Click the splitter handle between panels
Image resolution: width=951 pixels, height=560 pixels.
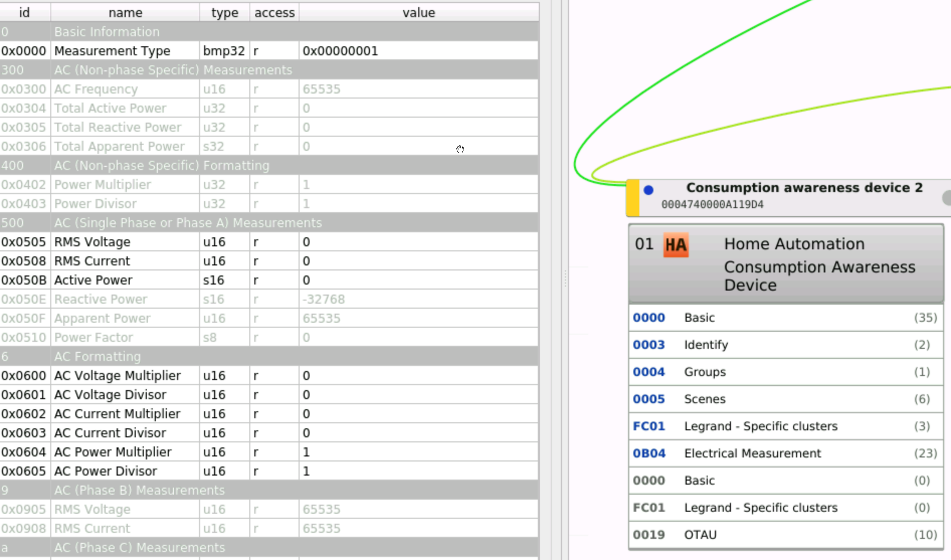click(x=565, y=278)
